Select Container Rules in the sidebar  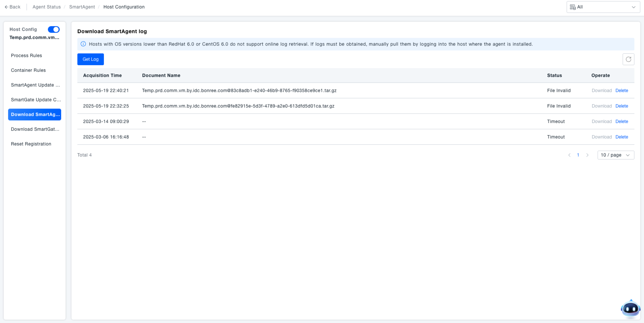click(x=28, y=70)
